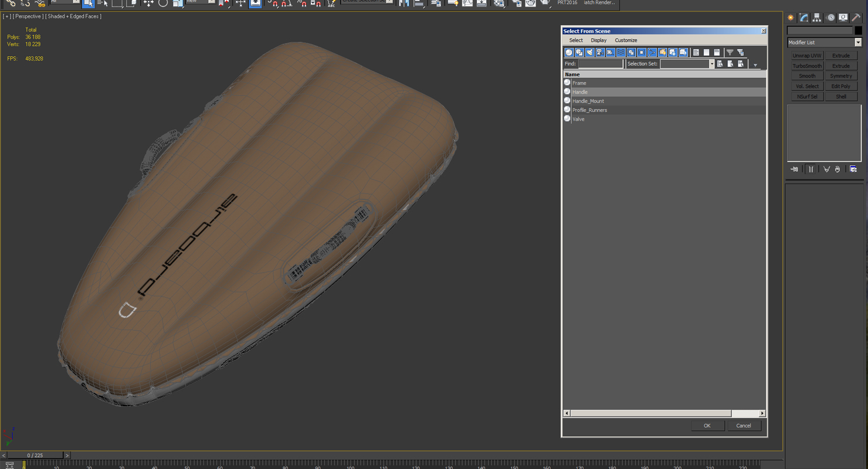Close the Select From Scene dialog

pyautogui.click(x=763, y=31)
